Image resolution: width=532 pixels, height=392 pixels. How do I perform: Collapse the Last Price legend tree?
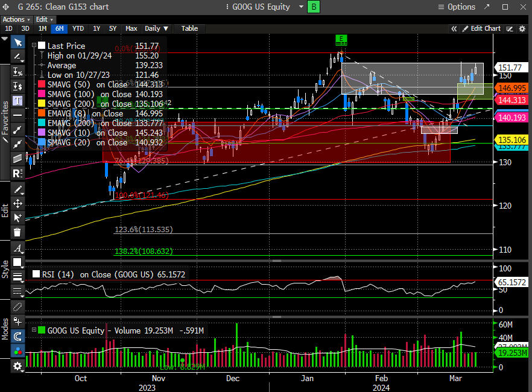click(34, 45)
